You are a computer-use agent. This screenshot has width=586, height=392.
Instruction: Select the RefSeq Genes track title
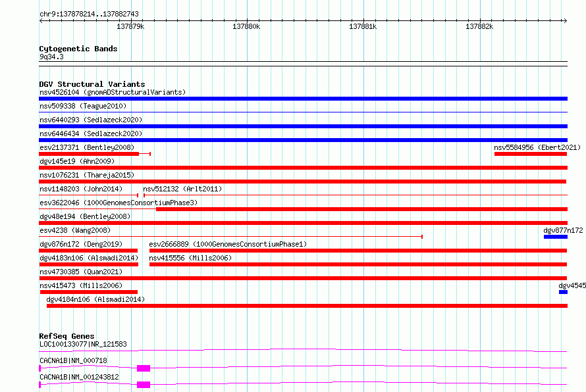[67, 336]
